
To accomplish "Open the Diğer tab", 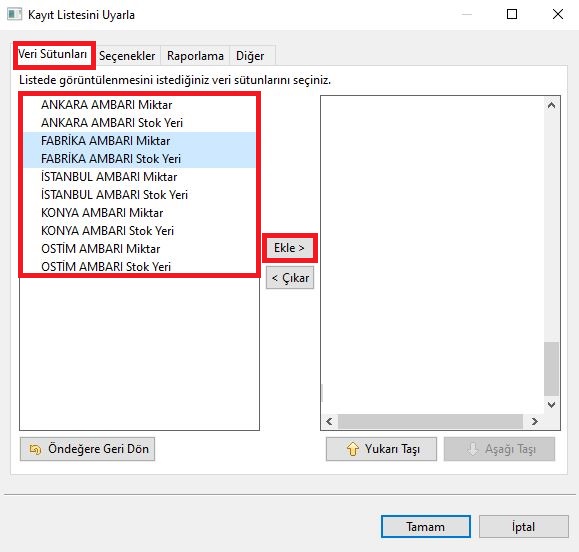I will 250,56.
